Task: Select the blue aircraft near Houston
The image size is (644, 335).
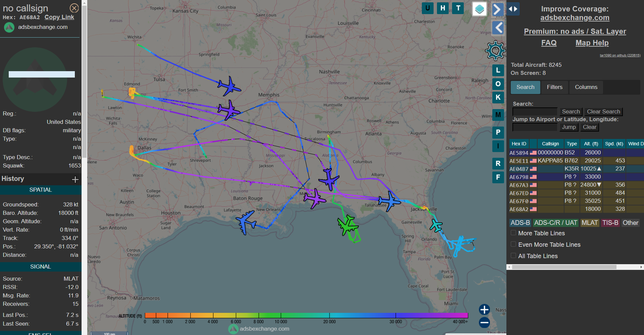Action: coord(246,222)
